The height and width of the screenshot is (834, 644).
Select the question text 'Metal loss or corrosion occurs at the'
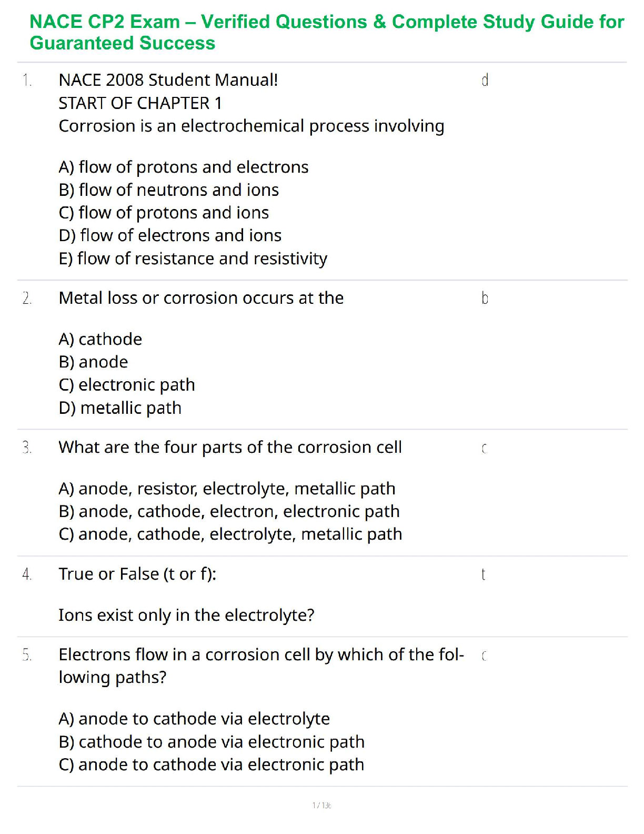click(x=201, y=298)
